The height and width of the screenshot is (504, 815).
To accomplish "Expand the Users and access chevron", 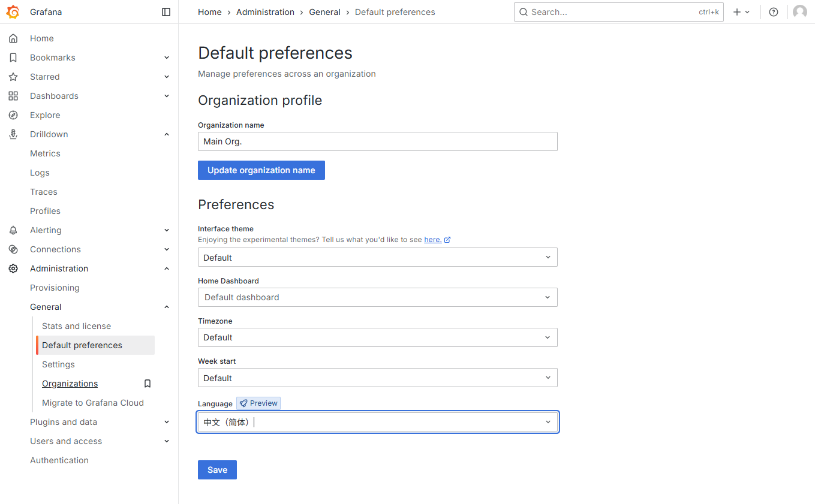I will click(x=167, y=441).
